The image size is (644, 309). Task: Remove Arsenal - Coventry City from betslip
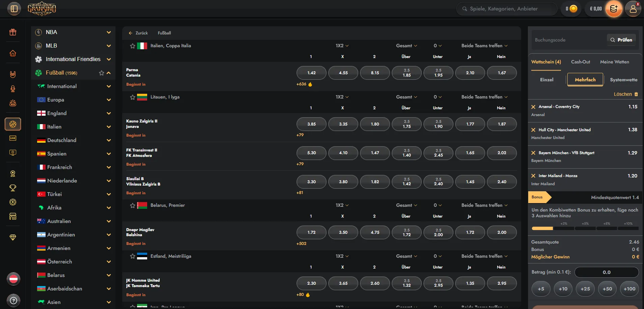pos(533,107)
